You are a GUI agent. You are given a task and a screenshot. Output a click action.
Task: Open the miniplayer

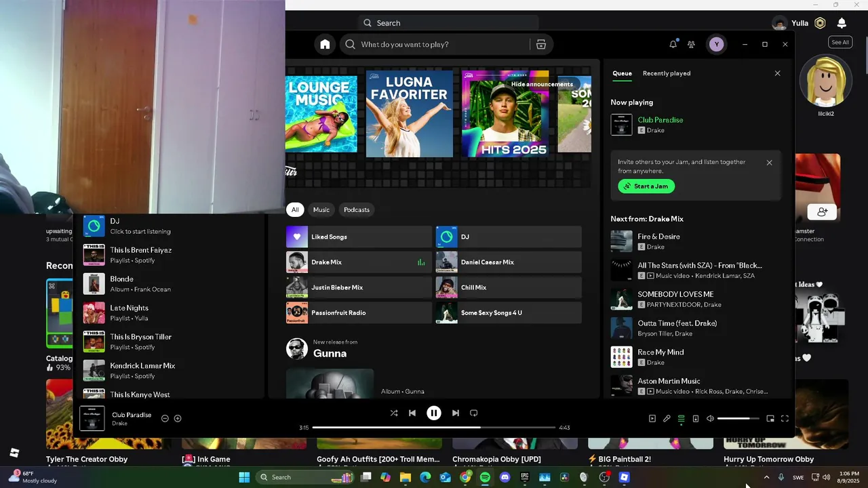click(770, 419)
